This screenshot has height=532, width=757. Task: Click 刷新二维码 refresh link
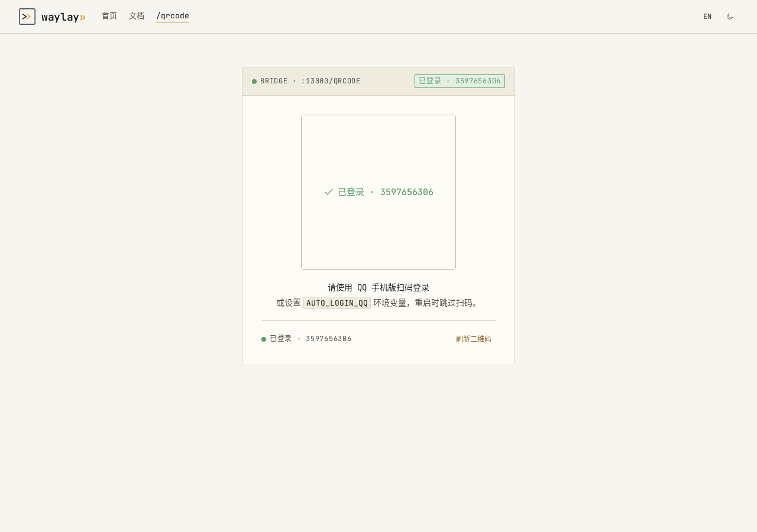(473, 339)
